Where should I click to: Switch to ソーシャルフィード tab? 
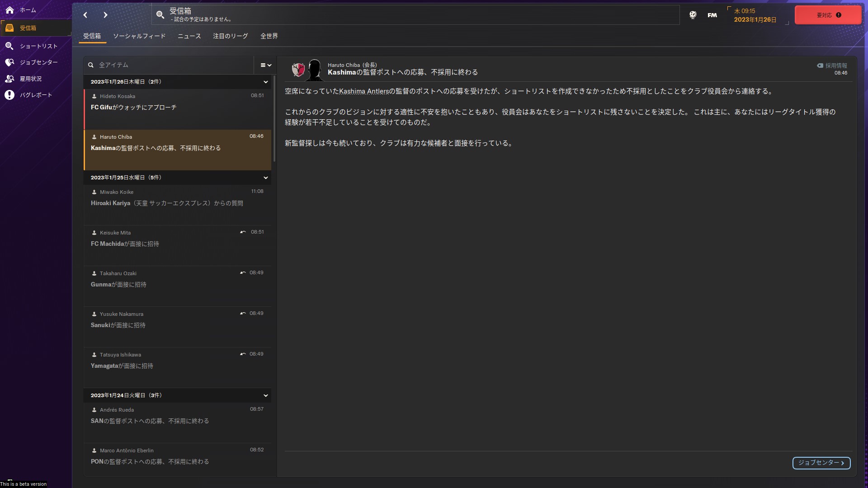[139, 36]
